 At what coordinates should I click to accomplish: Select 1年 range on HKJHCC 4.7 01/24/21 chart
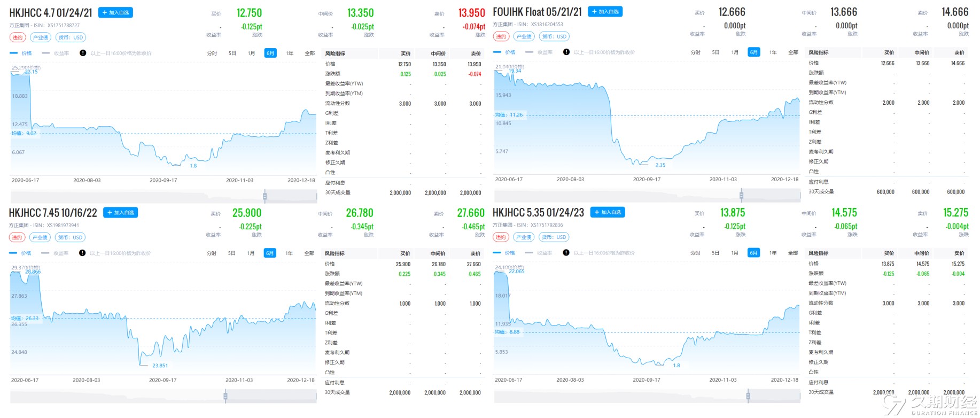290,53
